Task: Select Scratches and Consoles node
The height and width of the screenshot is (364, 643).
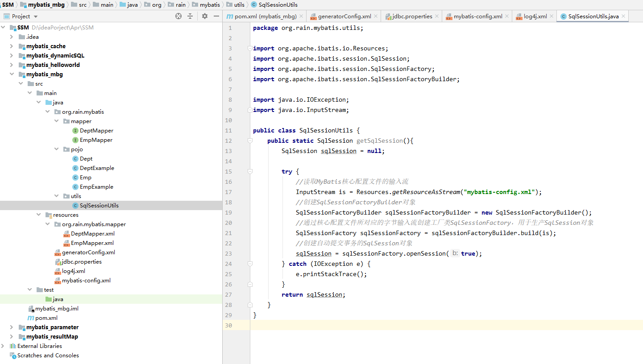Action: (44, 355)
